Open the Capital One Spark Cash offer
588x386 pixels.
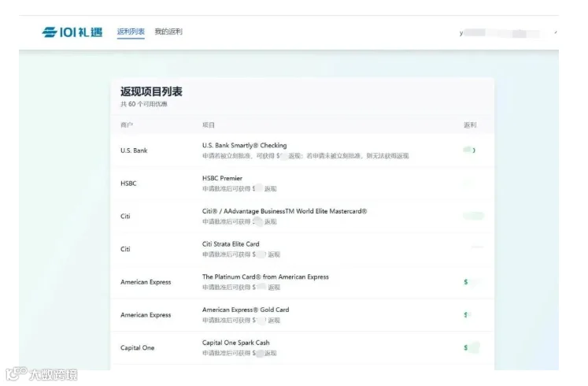[x=236, y=343]
